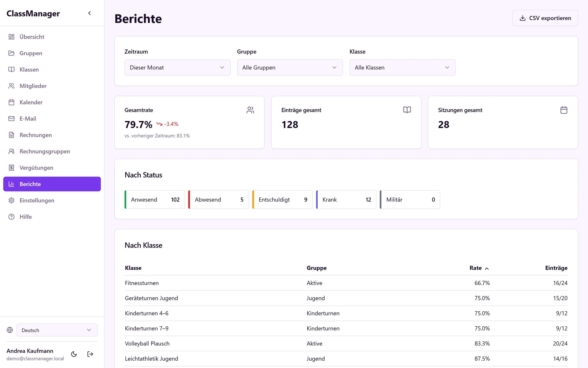Click the Klassen book icon in sidebar
588x368 pixels.
(11, 69)
